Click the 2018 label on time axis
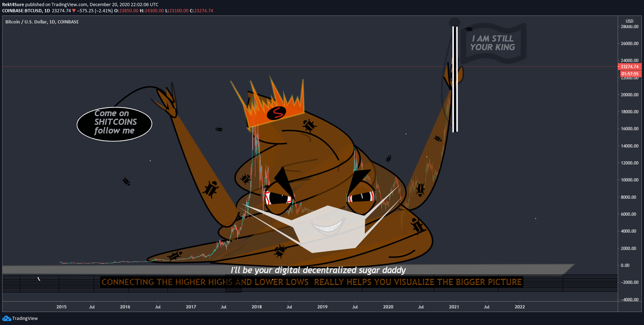The height and width of the screenshot is (325, 644). (x=256, y=307)
